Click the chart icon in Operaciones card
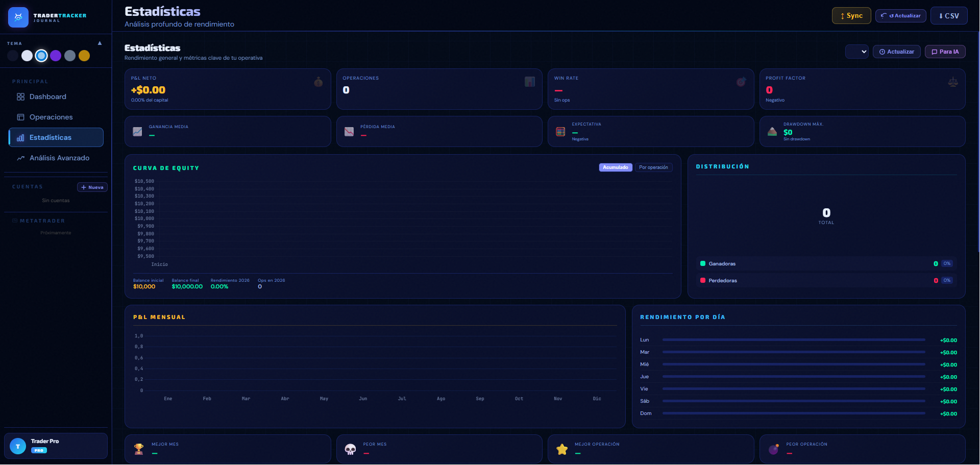The height and width of the screenshot is (465, 980). [x=530, y=82]
